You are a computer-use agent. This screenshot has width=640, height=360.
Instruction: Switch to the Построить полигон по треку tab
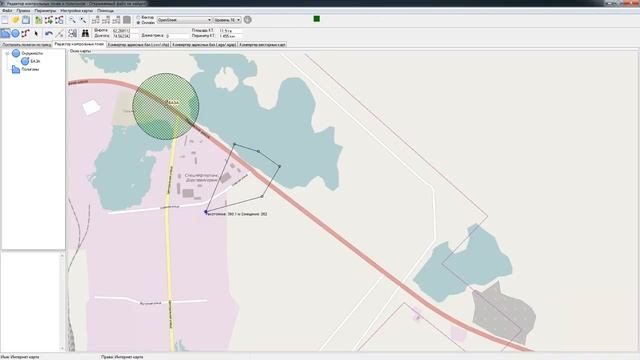27,44
